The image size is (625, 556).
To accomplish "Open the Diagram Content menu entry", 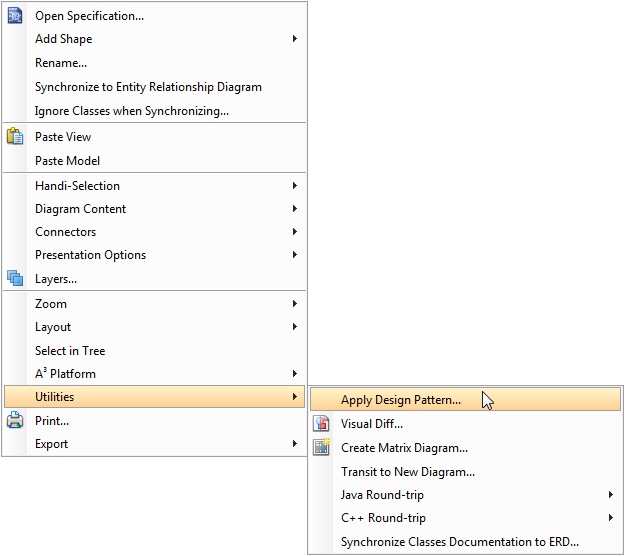I will point(154,209).
